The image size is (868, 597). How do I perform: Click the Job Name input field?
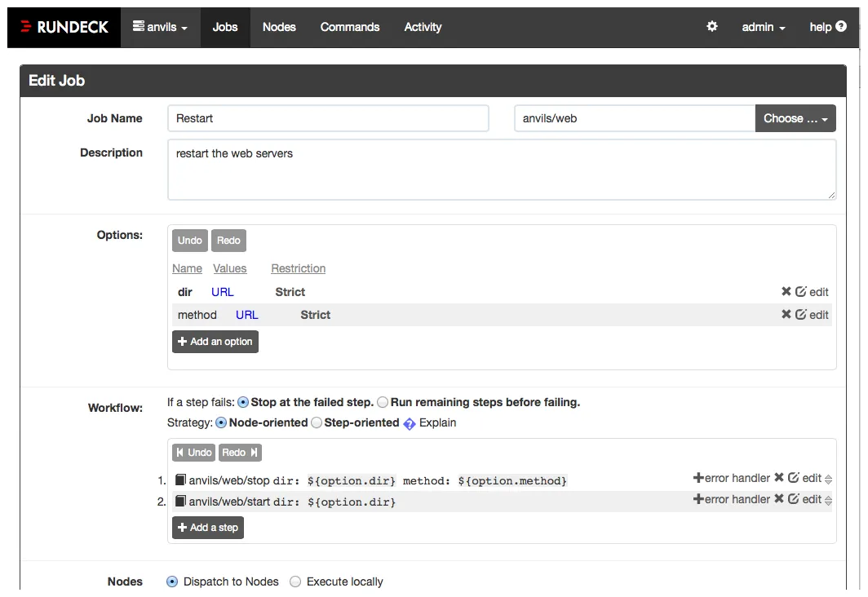click(x=328, y=118)
